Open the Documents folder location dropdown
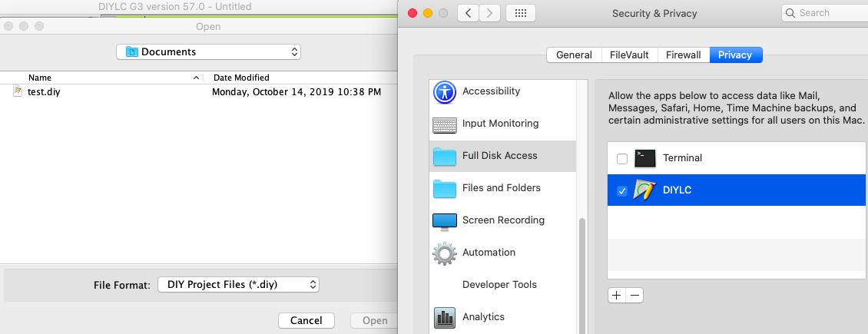This screenshot has height=334, width=868. [x=208, y=52]
